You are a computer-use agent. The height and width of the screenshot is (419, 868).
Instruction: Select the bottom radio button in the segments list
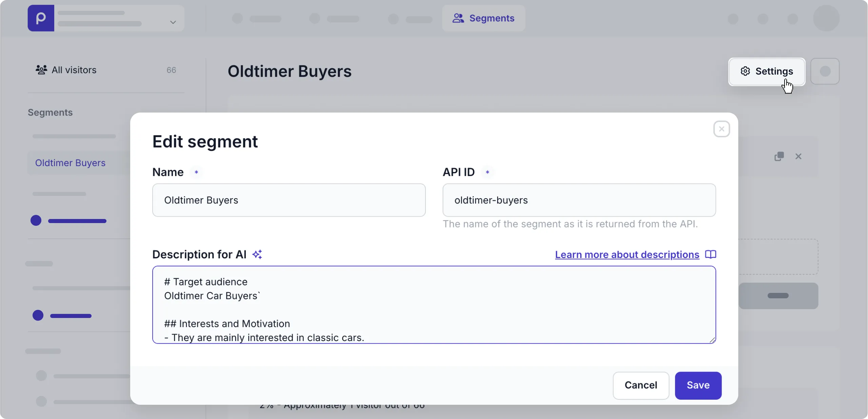(x=41, y=402)
